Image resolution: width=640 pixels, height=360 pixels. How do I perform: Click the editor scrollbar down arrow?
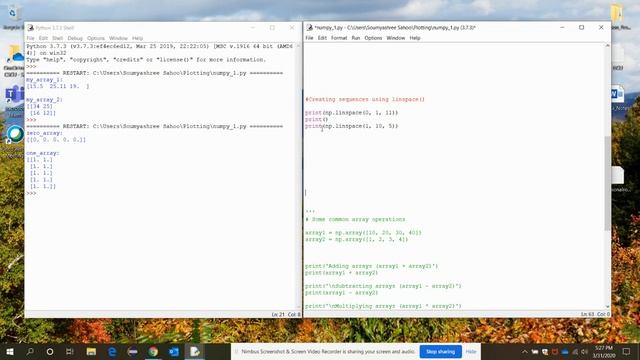tap(607, 307)
